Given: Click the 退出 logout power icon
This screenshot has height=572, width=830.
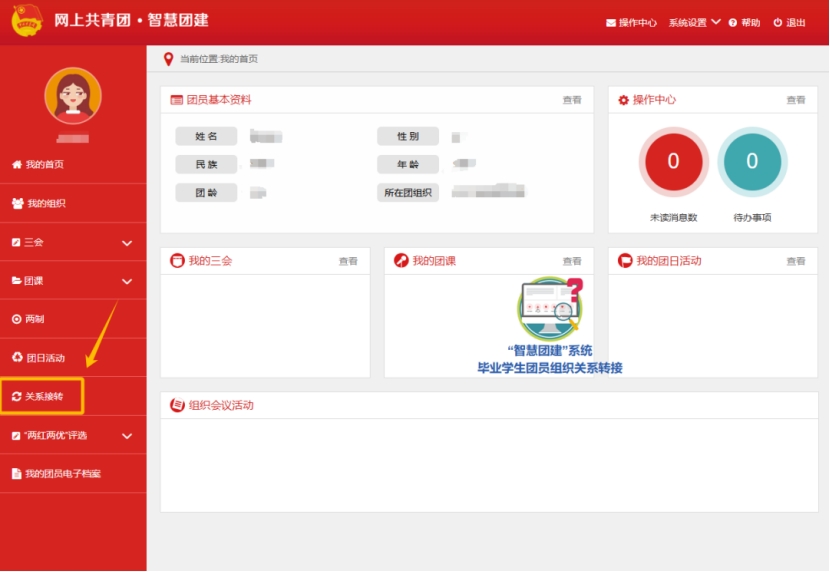Looking at the screenshot, I should click(x=778, y=23).
